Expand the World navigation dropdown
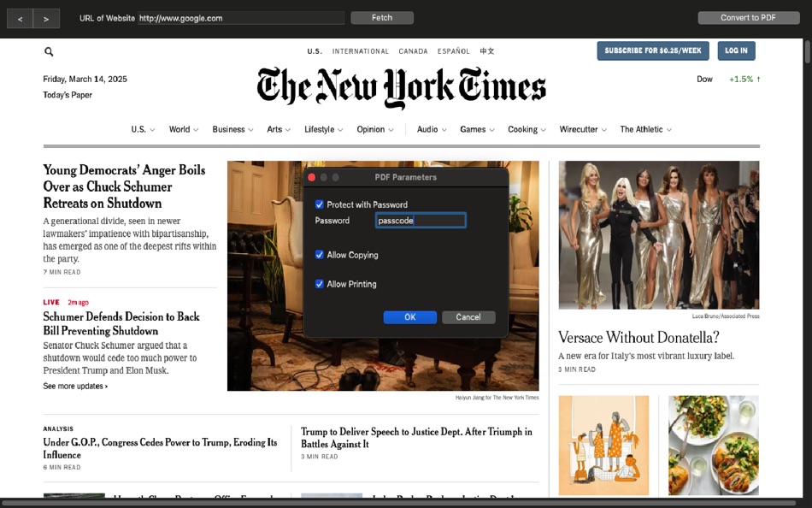This screenshot has height=508, width=812. click(x=183, y=130)
